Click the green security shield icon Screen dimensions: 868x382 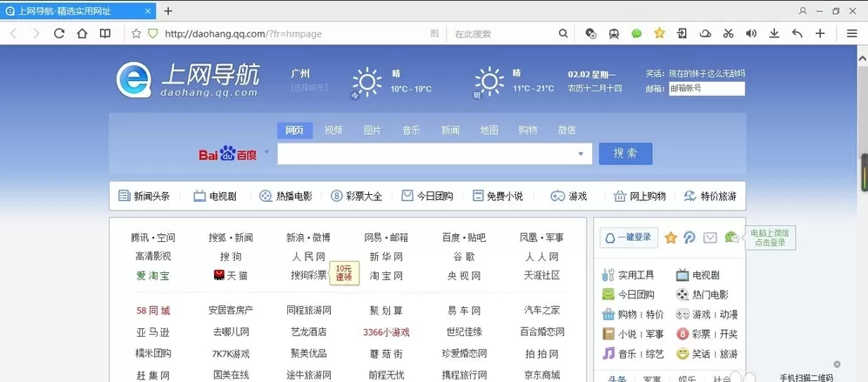click(x=152, y=34)
